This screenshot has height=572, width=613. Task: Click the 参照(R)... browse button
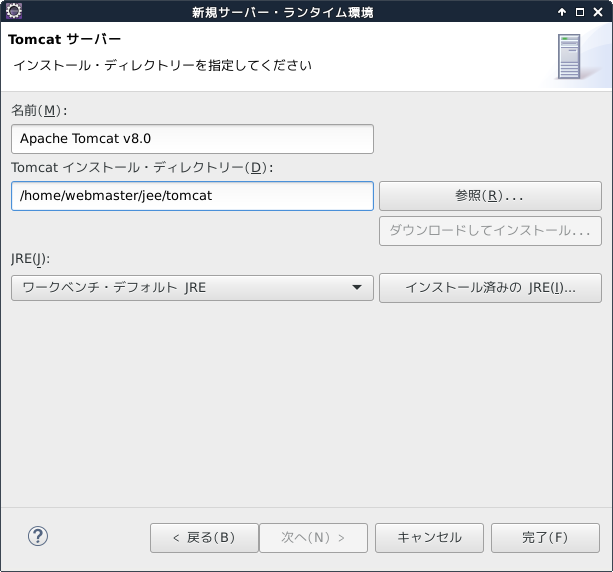[490, 196]
